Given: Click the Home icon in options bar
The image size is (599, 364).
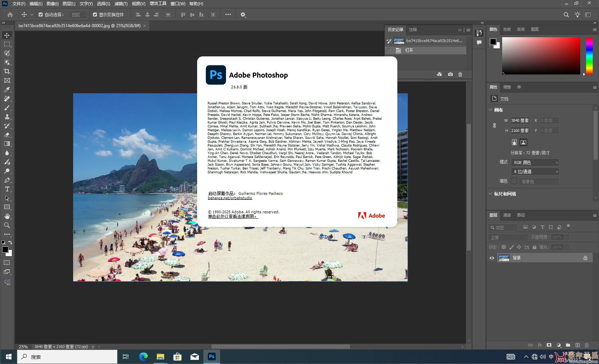Looking at the screenshot, I should coord(10,15).
